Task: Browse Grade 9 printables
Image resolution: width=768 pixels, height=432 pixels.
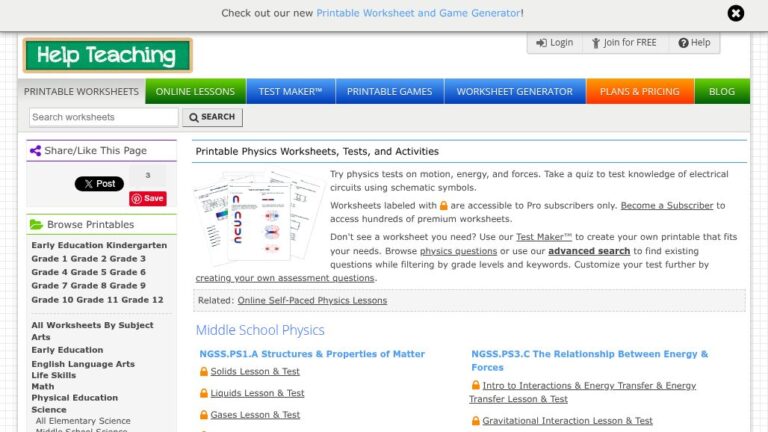Action: point(128,286)
